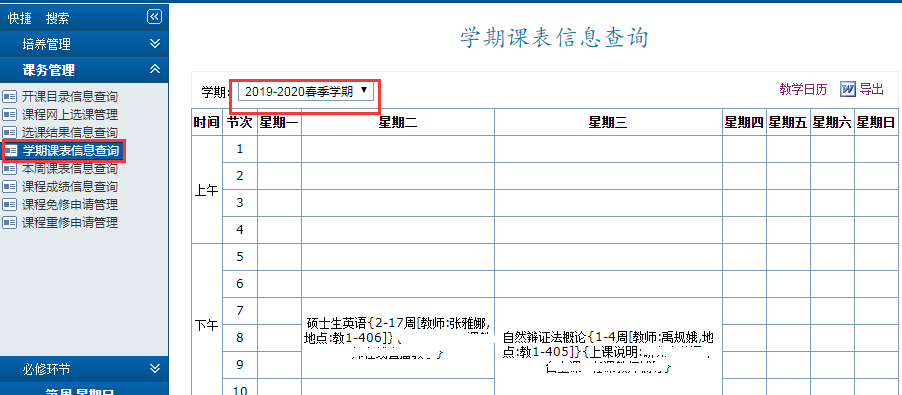
Task: Open 课程网上选课管理 menu item
Action: (x=70, y=114)
